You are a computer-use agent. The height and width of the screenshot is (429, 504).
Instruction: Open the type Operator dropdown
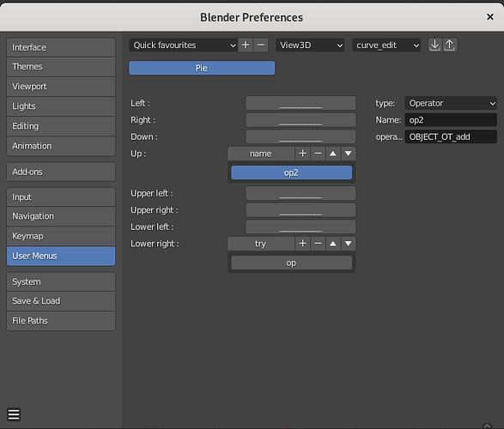(x=451, y=103)
